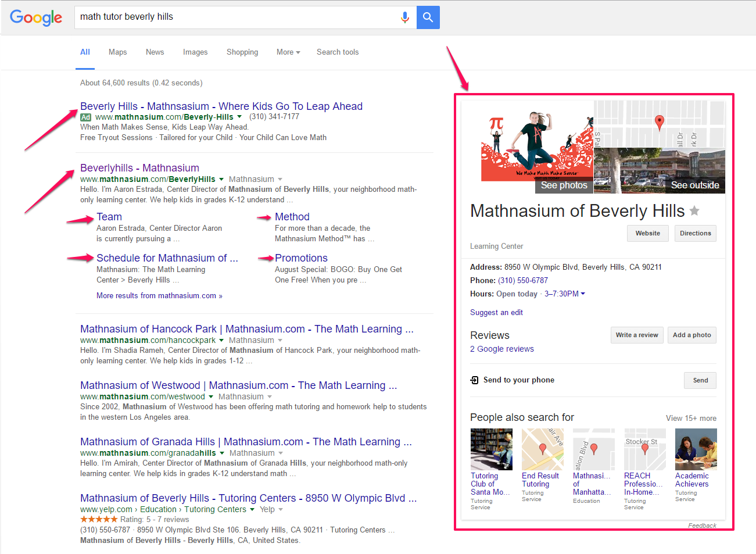Open the Method sitelink

[x=292, y=217]
